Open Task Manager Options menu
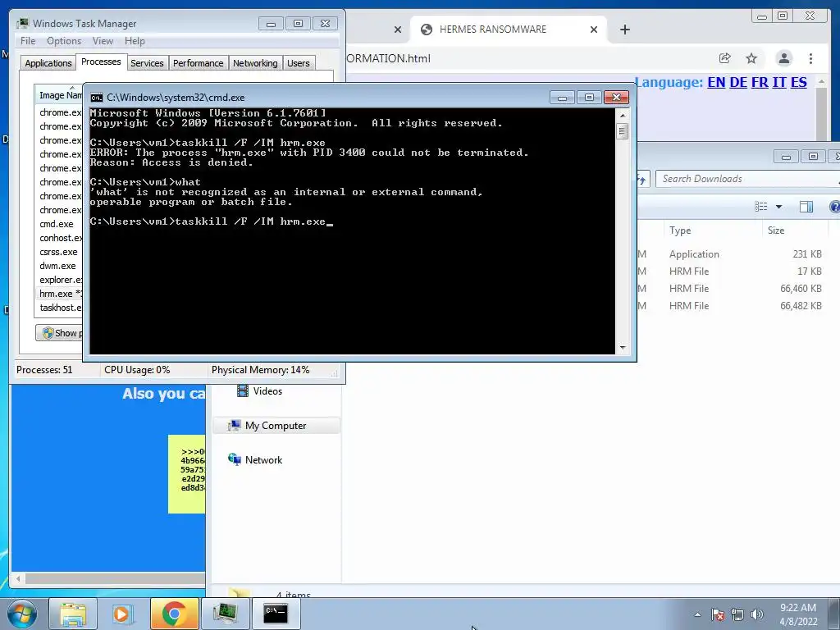 64,41
